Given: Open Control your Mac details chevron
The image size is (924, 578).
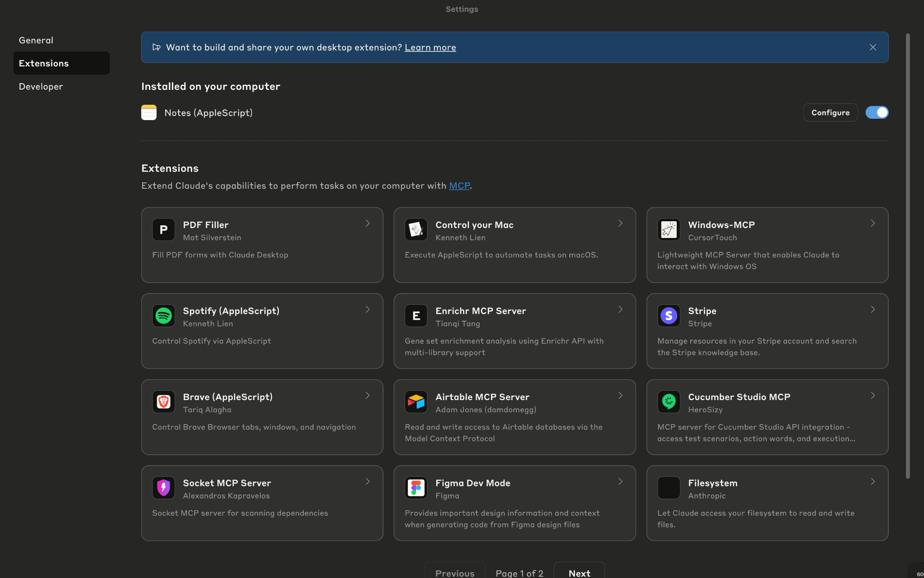Looking at the screenshot, I should click(620, 224).
